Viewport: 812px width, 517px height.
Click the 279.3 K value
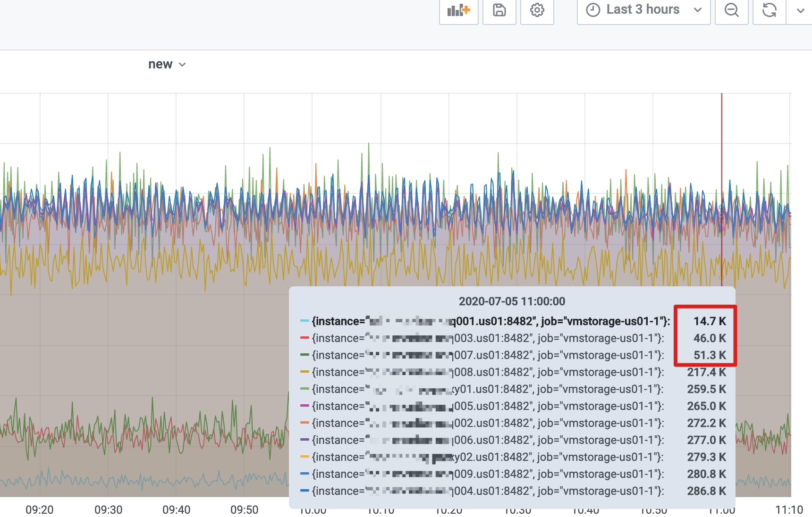(x=707, y=457)
